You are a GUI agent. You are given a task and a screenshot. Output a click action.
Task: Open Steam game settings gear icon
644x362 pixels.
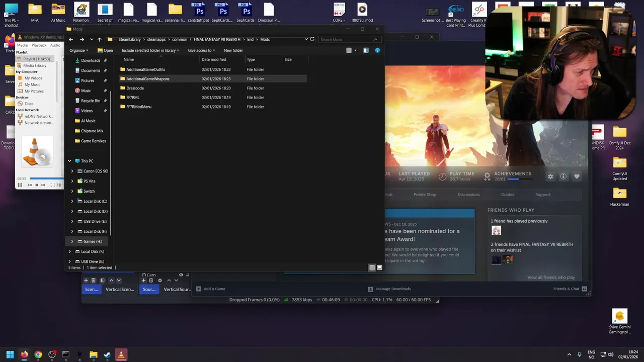550,176
